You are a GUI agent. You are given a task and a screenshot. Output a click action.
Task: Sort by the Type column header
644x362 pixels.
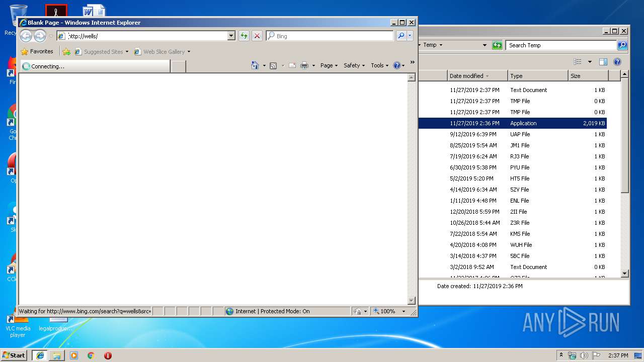pyautogui.click(x=538, y=76)
